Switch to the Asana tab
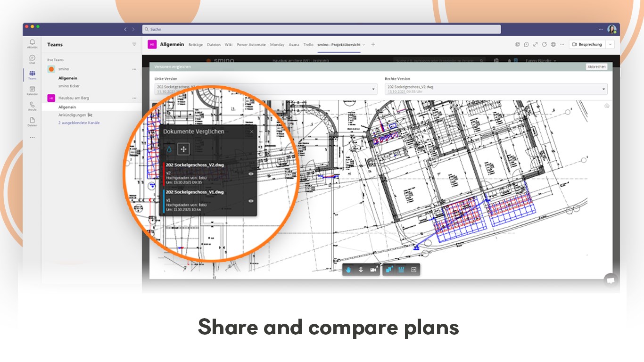The height and width of the screenshot is (362, 644). pos(294,45)
